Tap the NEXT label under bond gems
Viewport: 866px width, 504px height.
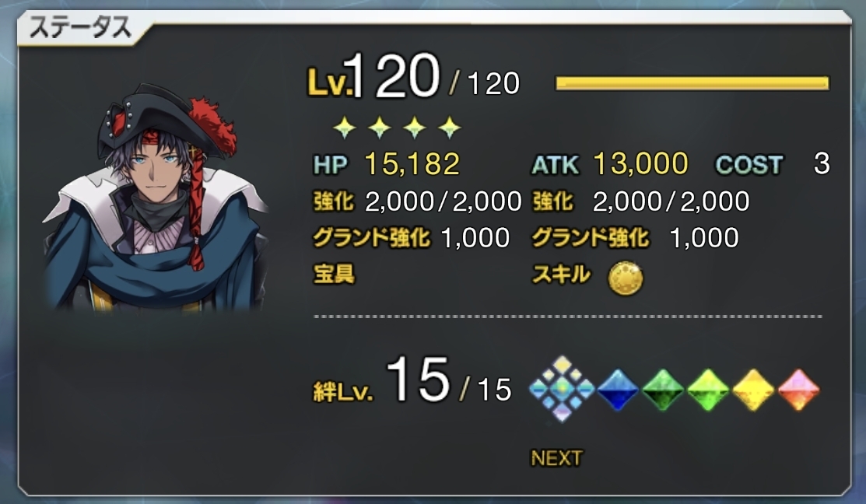coord(556,458)
